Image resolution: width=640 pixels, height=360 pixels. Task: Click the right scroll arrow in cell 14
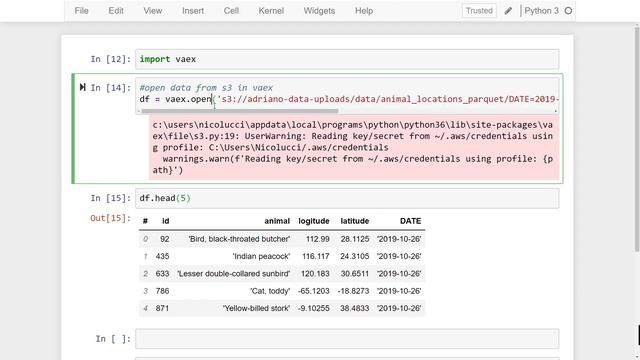point(555,111)
